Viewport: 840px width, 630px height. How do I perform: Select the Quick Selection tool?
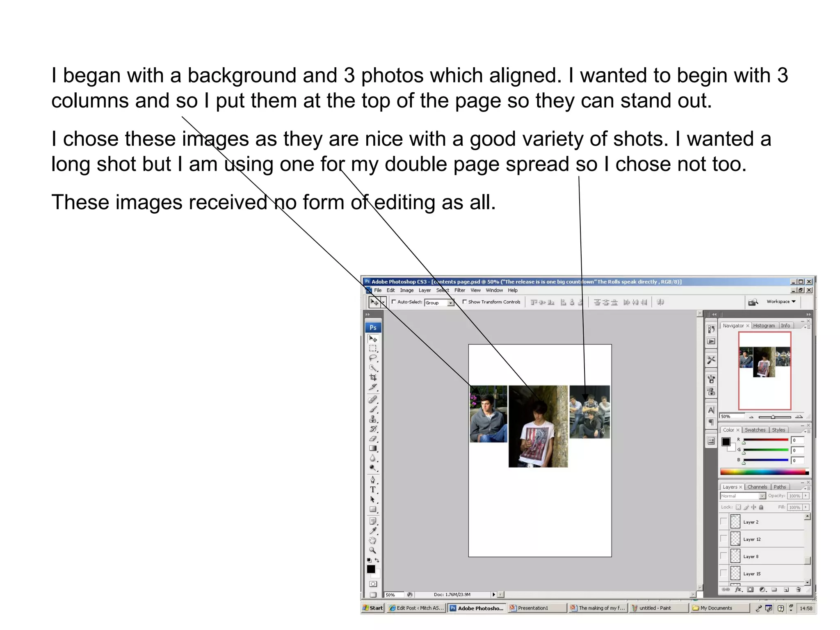point(373,368)
